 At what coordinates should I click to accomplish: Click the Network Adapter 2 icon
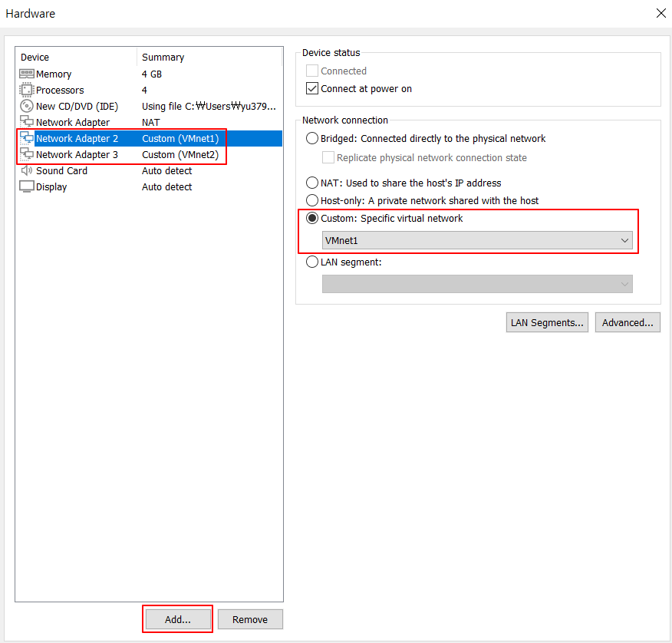coord(27,138)
